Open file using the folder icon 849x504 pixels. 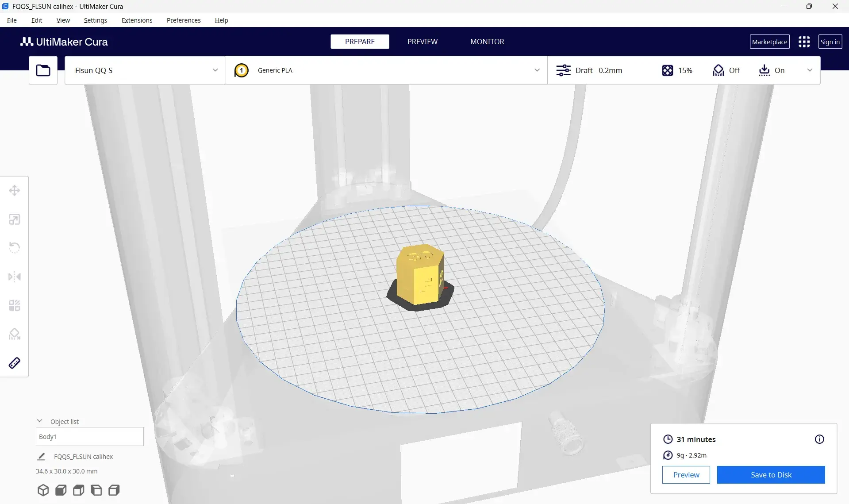coord(43,70)
